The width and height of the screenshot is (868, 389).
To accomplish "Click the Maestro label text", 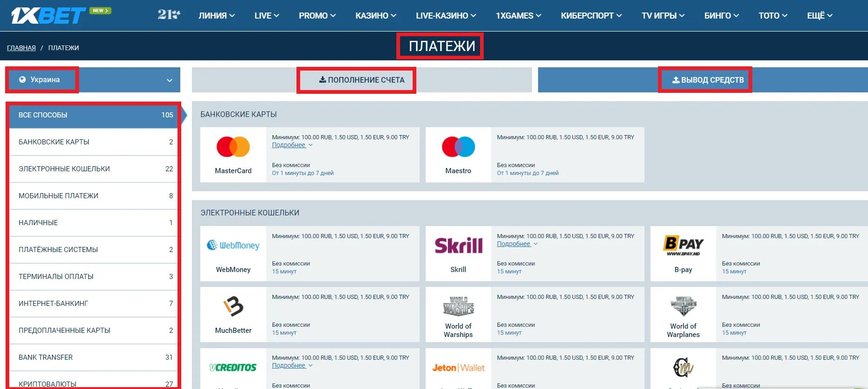I will tap(458, 171).
